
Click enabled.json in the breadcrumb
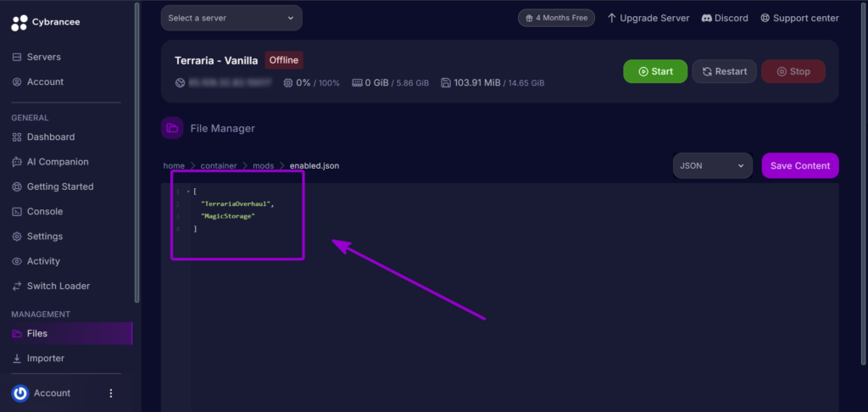pos(314,165)
